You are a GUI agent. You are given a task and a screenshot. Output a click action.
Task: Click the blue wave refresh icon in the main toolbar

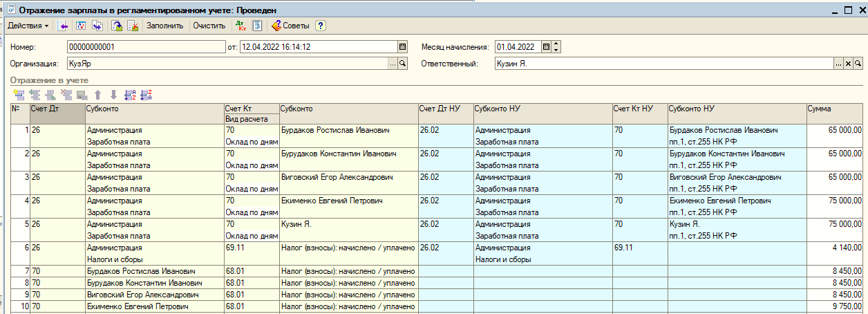[81, 26]
